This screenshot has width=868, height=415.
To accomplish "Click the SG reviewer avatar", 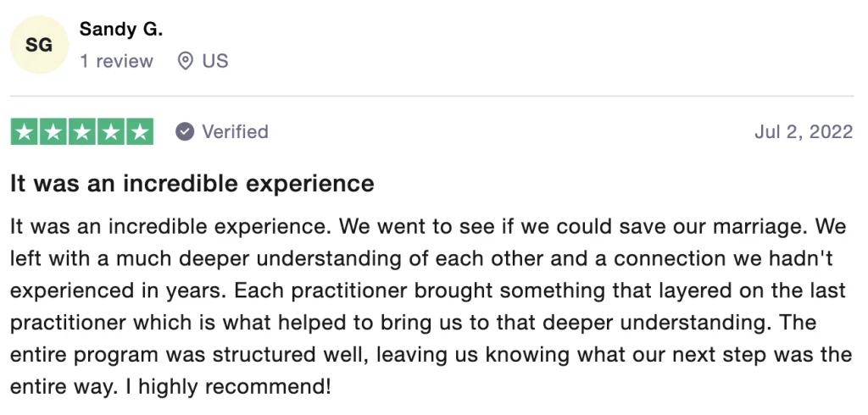I will click(39, 45).
